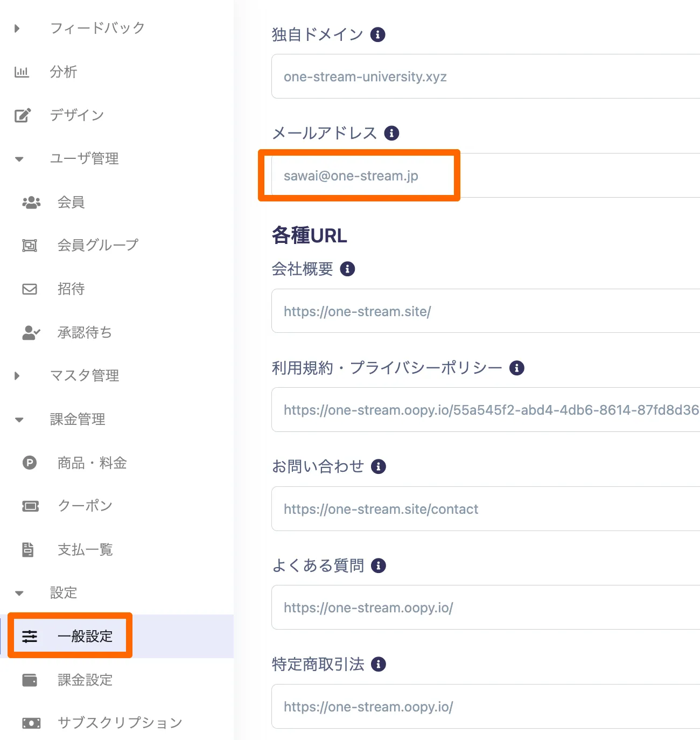Open 会員 via its people icon
Viewport: 700px width, 740px height.
click(31, 203)
